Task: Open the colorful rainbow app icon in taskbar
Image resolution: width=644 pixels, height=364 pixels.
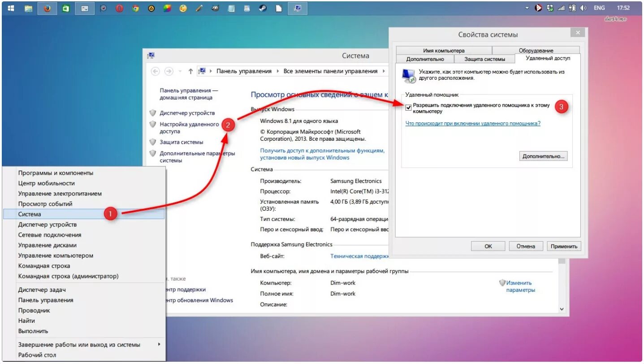Action: (x=167, y=8)
